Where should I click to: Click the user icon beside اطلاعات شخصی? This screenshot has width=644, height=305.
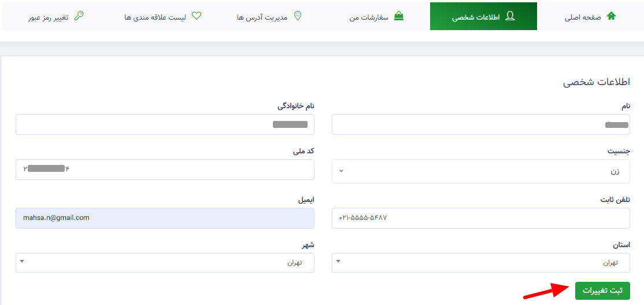510,16
